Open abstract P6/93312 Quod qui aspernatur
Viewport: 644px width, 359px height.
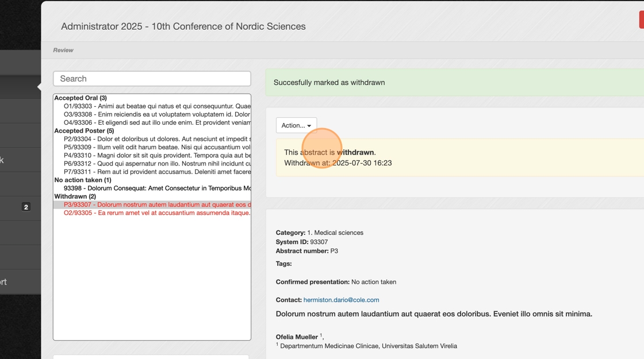157,164
